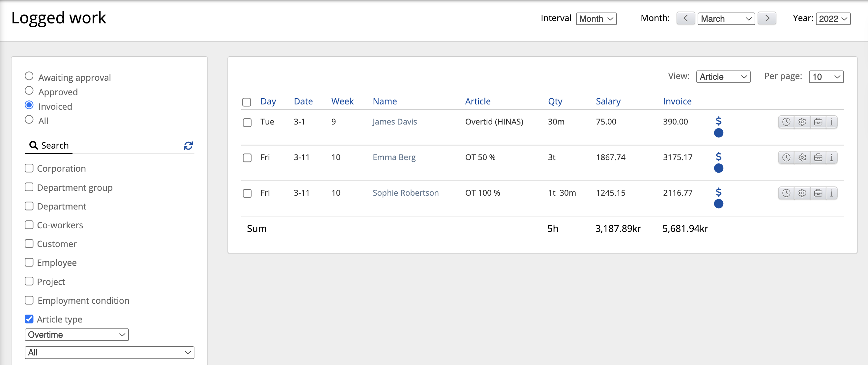Click dollar sign icon in Emma Berg row
The image size is (868, 365).
(x=718, y=156)
